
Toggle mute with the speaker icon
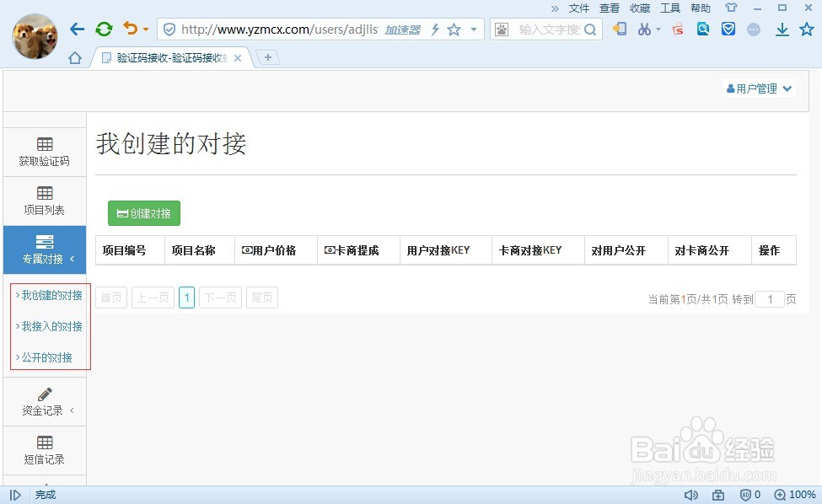(691, 495)
